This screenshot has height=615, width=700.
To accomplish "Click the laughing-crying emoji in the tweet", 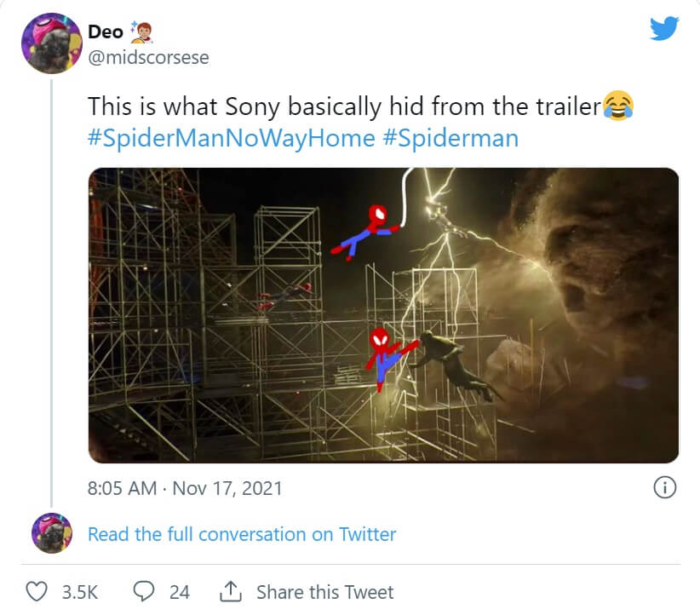I will [x=618, y=106].
